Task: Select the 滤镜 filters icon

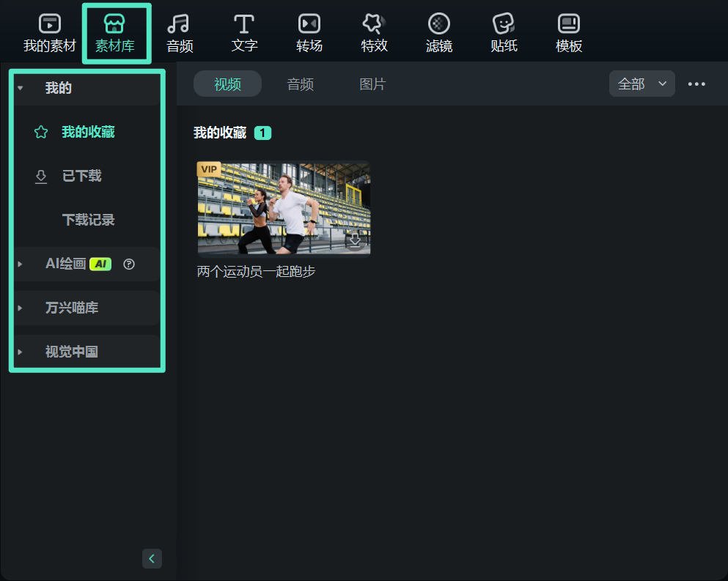Action: coord(438,32)
